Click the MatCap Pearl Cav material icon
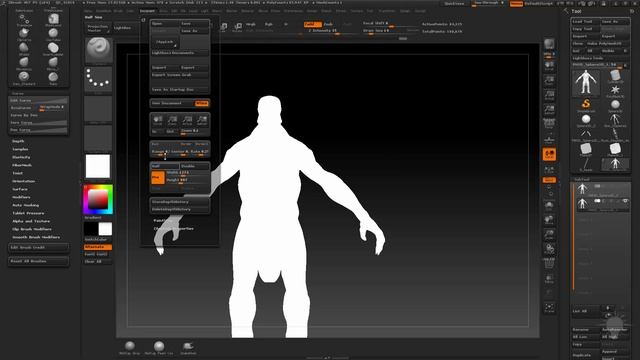This screenshot has height=360, width=640. click(159, 348)
